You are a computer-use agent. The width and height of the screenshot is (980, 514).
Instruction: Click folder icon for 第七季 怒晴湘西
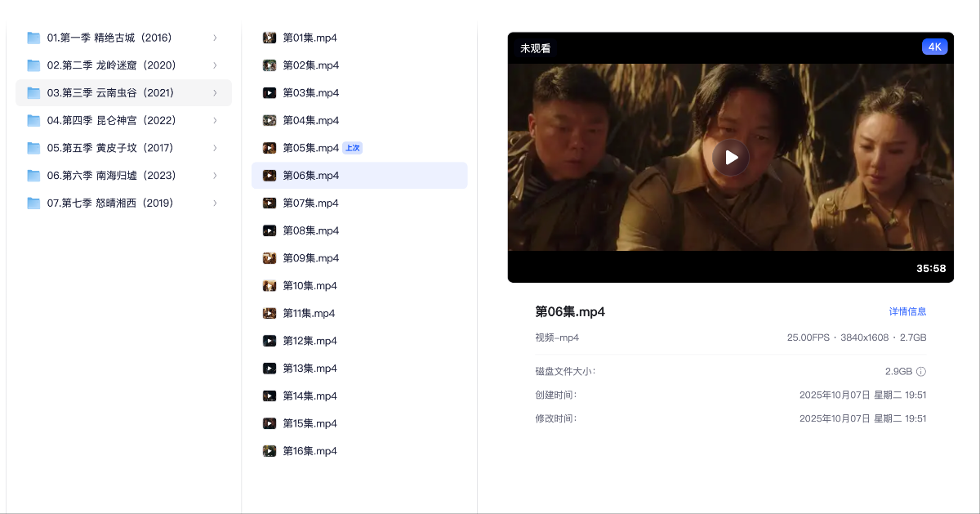click(x=33, y=203)
